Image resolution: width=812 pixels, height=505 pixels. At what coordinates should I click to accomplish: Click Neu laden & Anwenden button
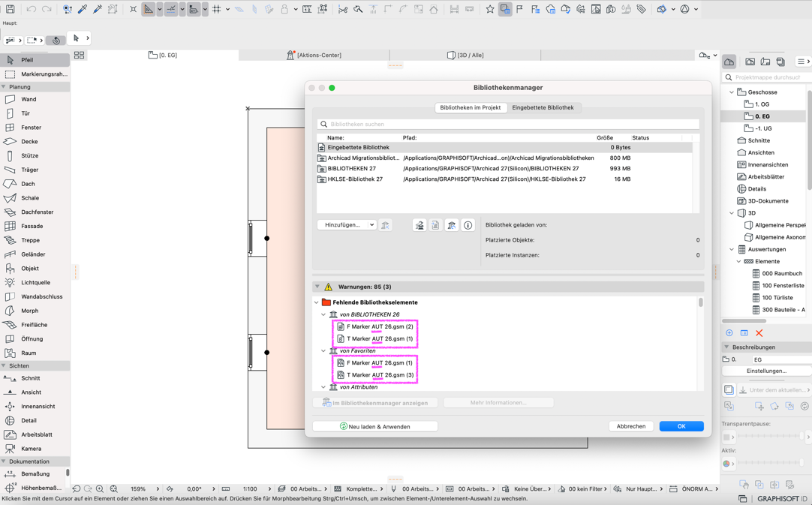coord(375,426)
